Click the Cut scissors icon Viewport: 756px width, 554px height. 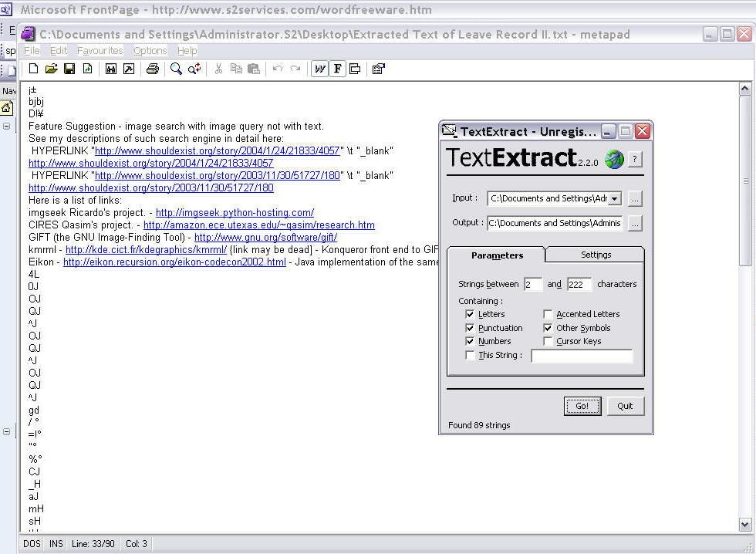[x=218, y=69]
